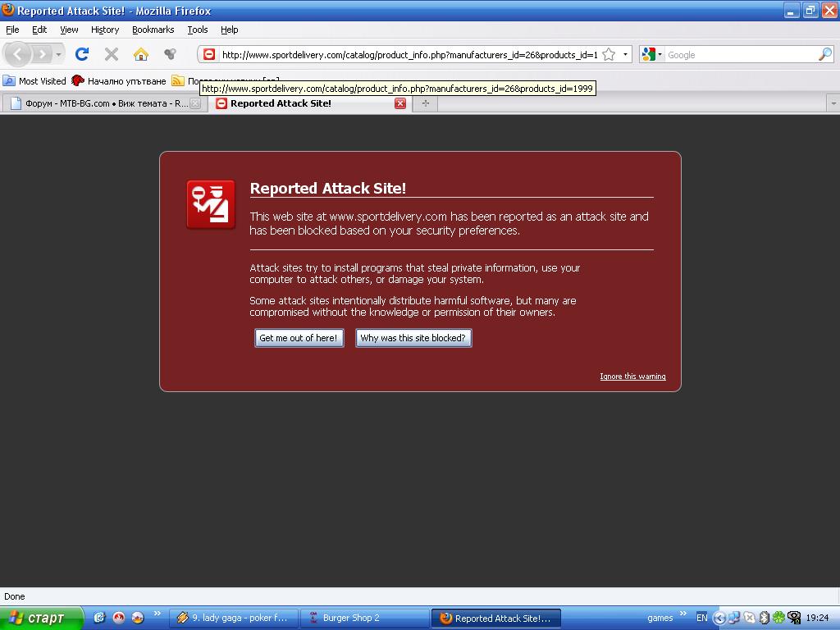Switch to the MTB-BG.com forum tab
This screenshot has height=630, width=840.
(98, 103)
